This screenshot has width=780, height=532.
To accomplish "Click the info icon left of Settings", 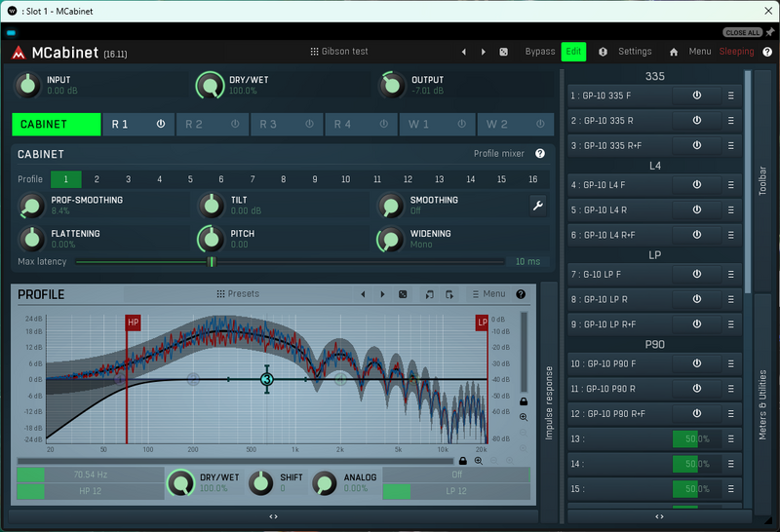I will [x=603, y=52].
